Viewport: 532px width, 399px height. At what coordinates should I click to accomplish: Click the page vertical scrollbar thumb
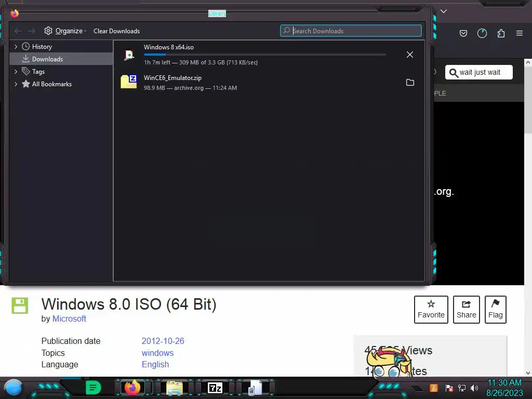tap(528, 100)
